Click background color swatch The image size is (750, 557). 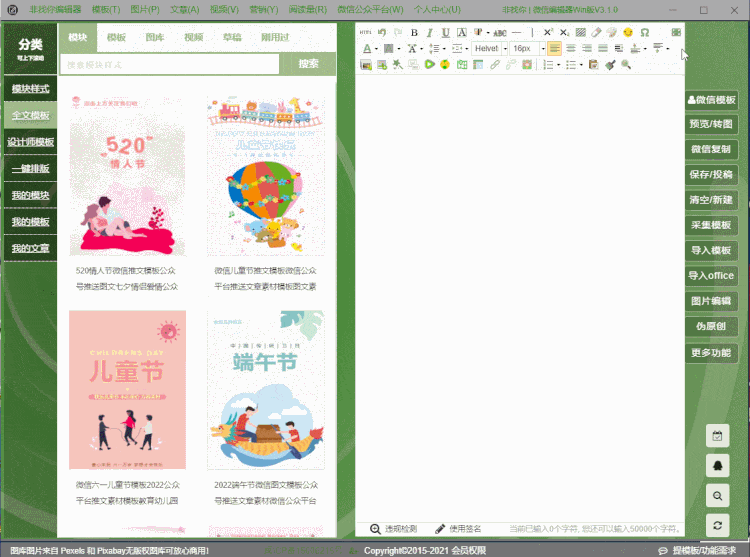(389, 49)
